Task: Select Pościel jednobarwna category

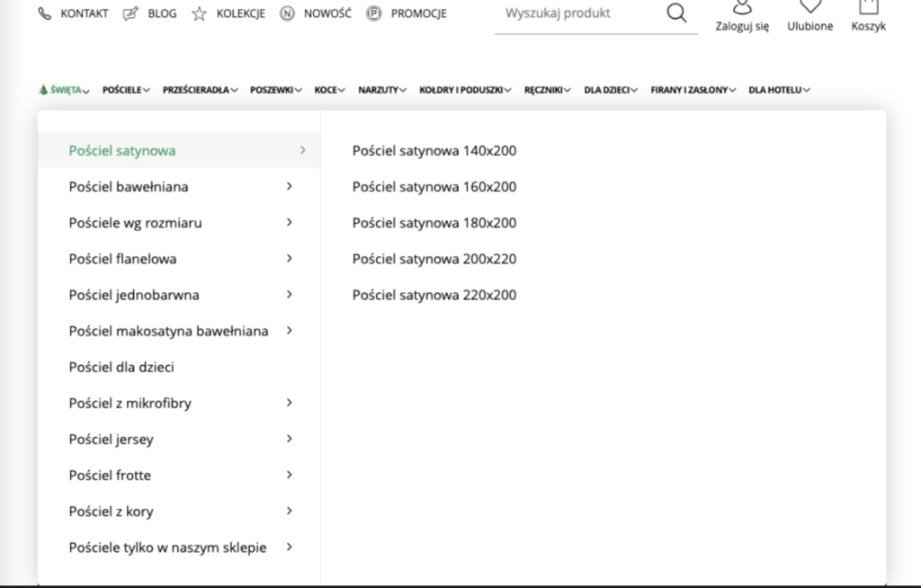Action: point(134,295)
